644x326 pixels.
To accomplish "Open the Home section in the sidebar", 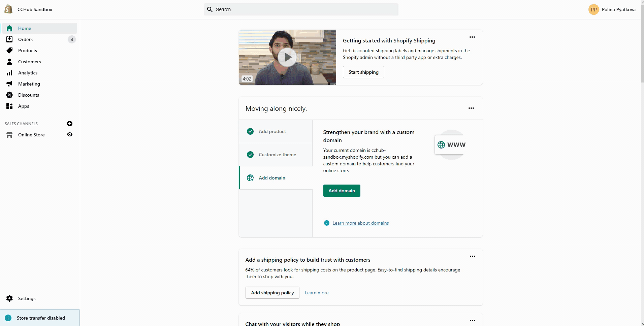I will click(24, 28).
